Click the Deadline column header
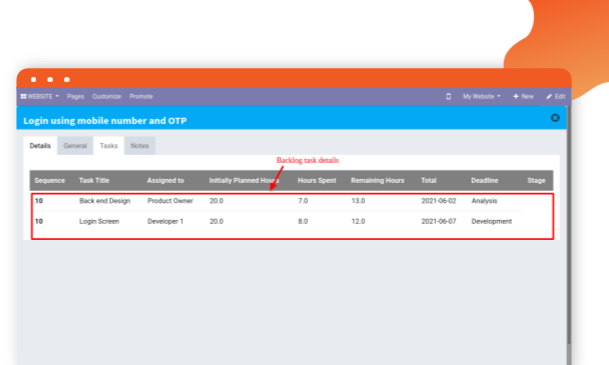This screenshot has width=609, height=365. point(484,181)
